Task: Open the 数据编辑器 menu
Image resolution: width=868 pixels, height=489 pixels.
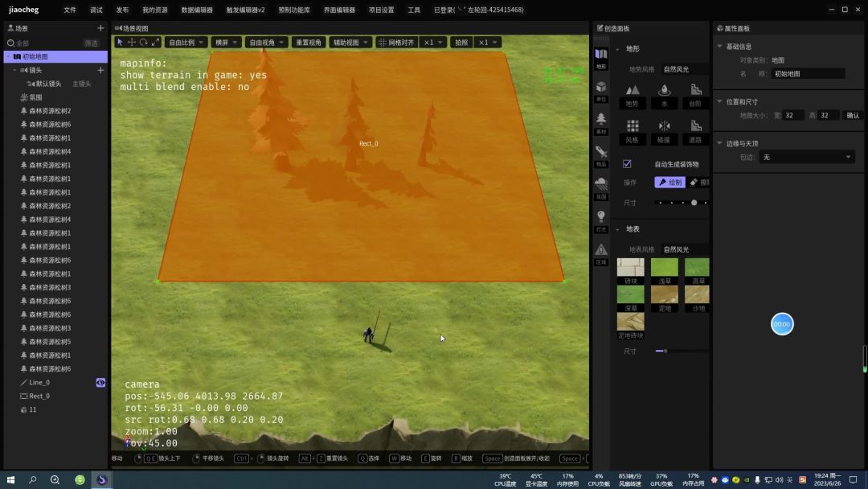Action: pyautogui.click(x=197, y=10)
